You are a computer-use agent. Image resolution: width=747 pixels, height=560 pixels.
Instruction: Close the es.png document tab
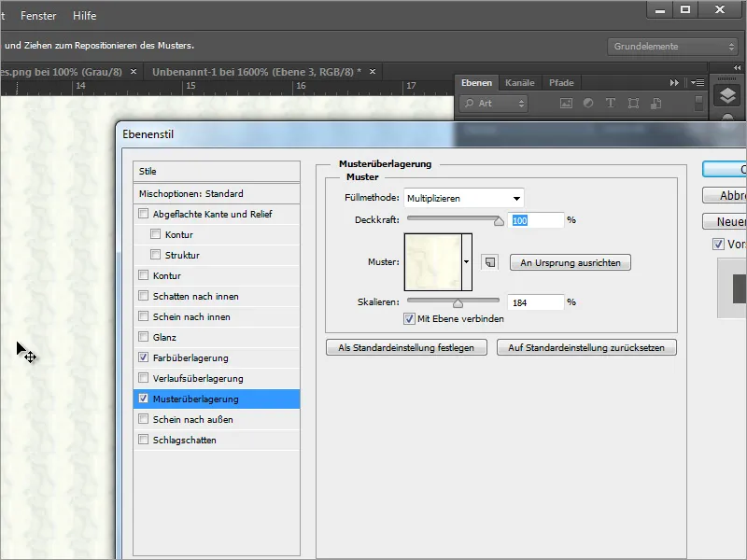134,72
